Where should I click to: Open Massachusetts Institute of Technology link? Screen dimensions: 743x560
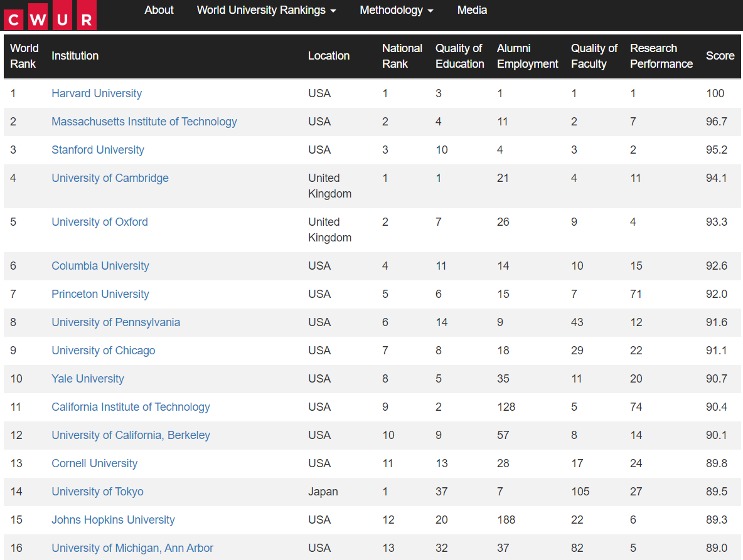point(144,122)
